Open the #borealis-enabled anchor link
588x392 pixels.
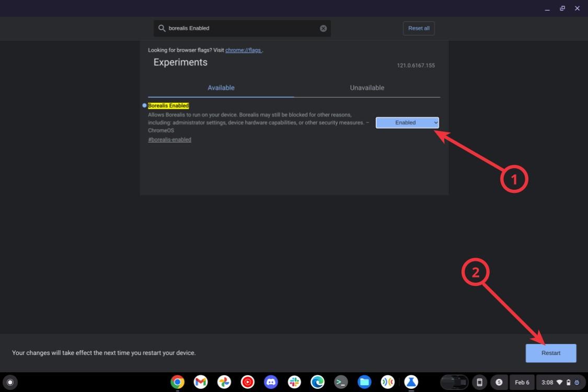point(169,140)
